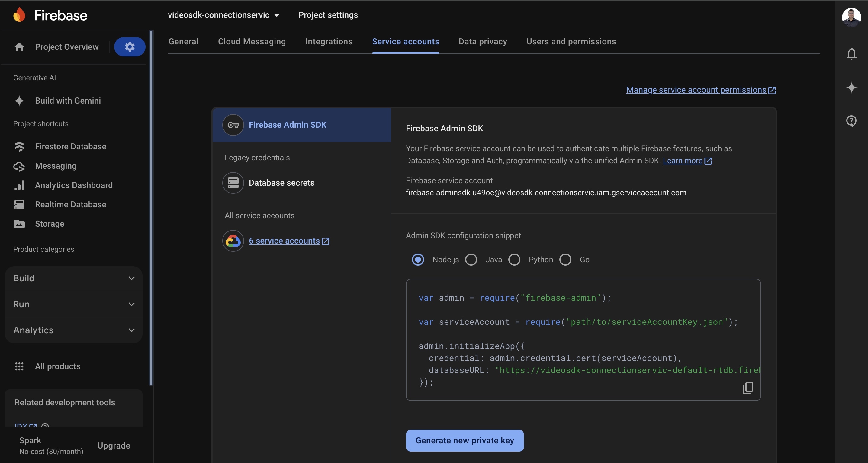Open Manage service account permissions link
The image size is (868, 463).
[696, 90]
